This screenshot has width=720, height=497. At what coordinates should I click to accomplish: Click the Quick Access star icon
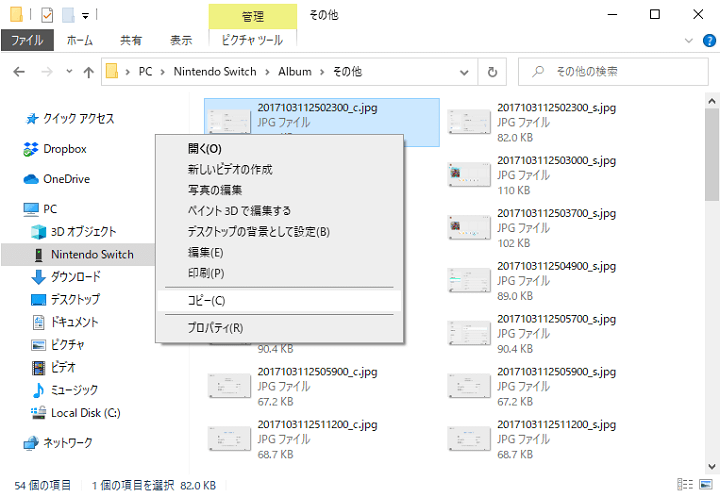coord(31,119)
